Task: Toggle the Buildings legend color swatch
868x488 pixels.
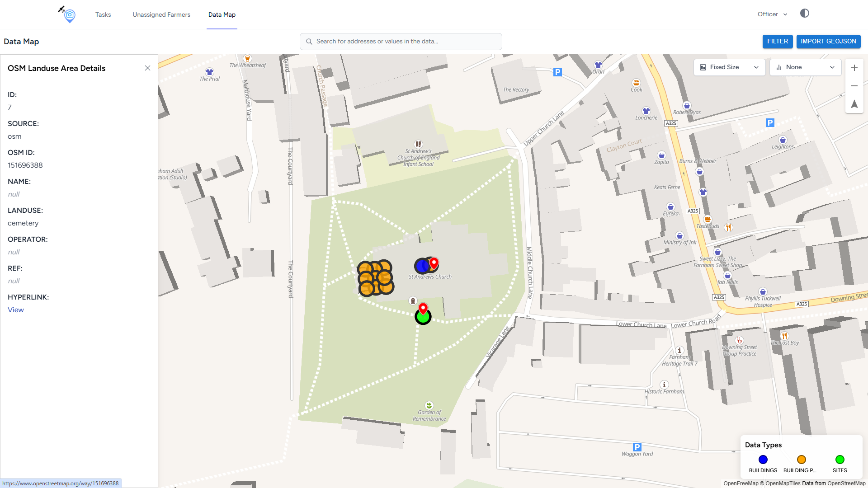Action: click(x=763, y=460)
